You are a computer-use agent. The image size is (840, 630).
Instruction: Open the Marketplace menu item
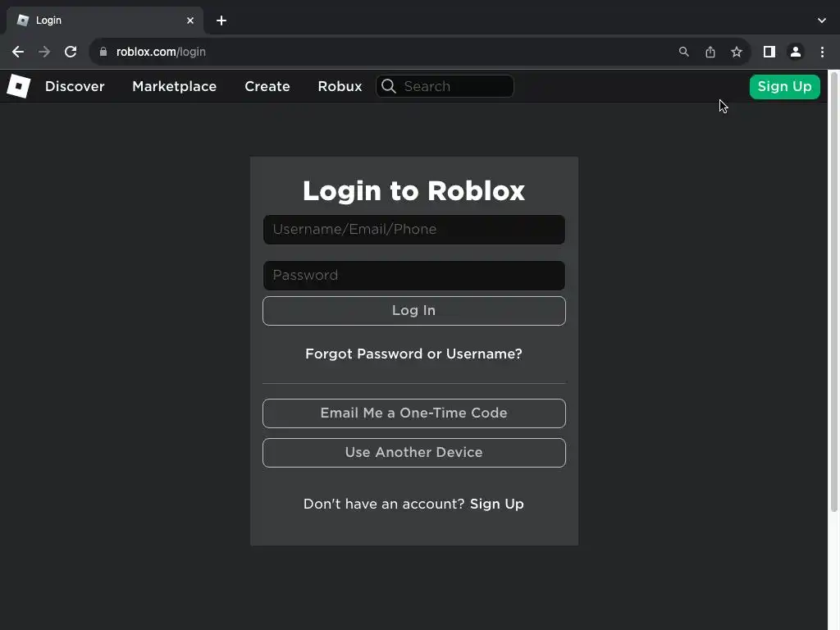tap(175, 86)
